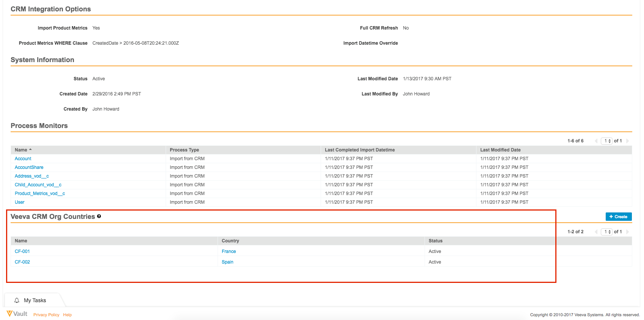The image size is (644, 320).
Task: Click next page arrow for Org Countries table
Action: [x=627, y=232]
